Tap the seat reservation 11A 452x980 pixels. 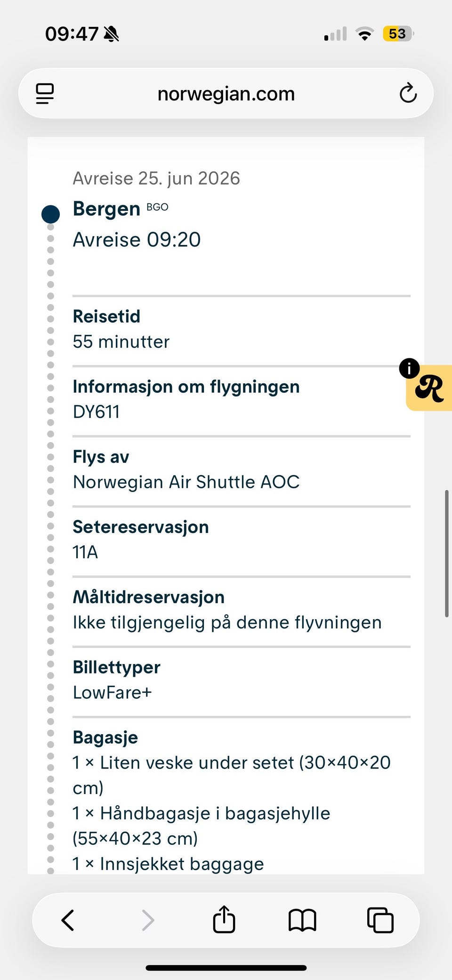85,552
